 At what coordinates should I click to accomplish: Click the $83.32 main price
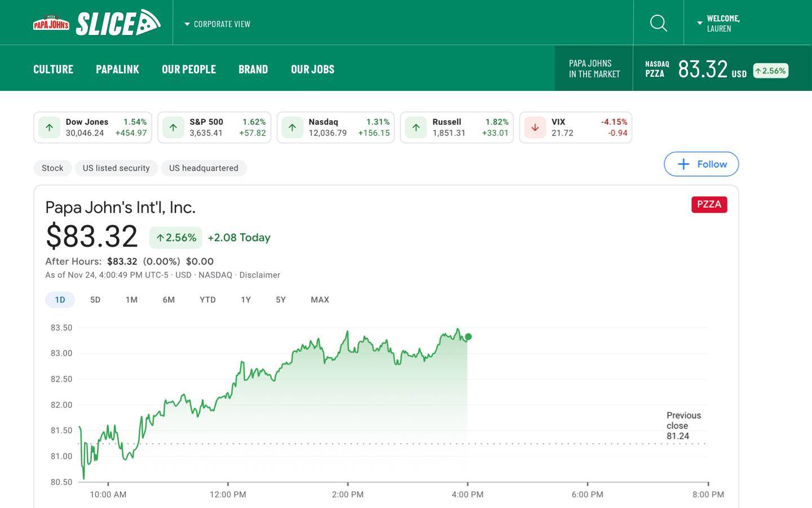pyautogui.click(x=91, y=236)
